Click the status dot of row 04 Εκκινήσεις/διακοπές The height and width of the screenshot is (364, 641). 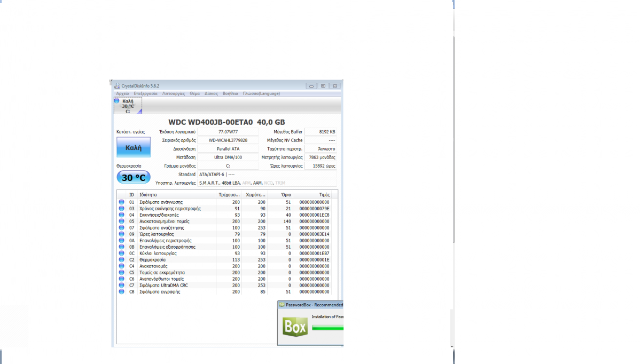pos(122,215)
